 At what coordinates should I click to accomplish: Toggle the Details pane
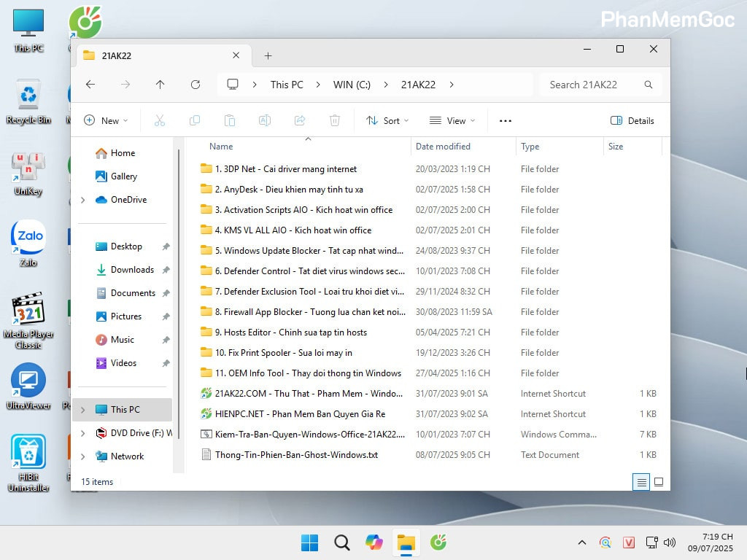[x=632, y=120]
